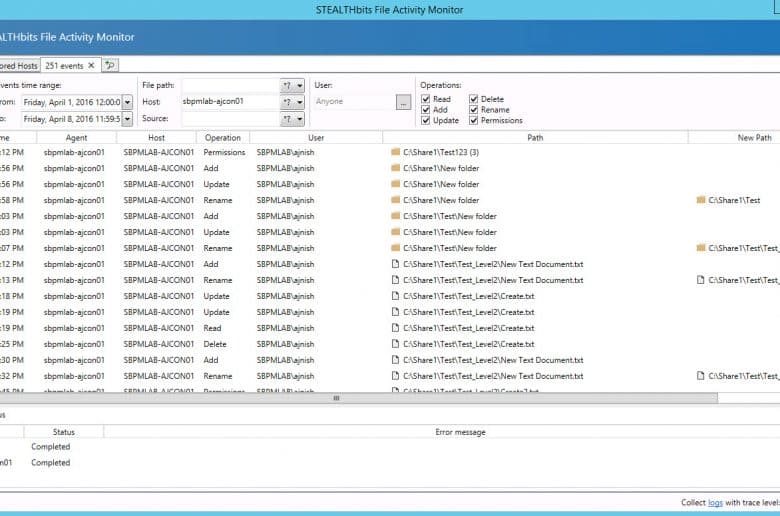Close the 251 events tab
The height and width of the screenshot is (516, 780).
pyautogui.click(x=91, y=65)
